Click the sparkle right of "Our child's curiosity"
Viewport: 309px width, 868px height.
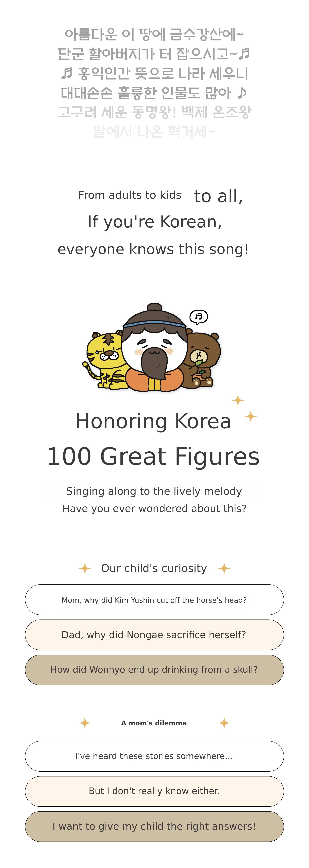click(224, 568)
